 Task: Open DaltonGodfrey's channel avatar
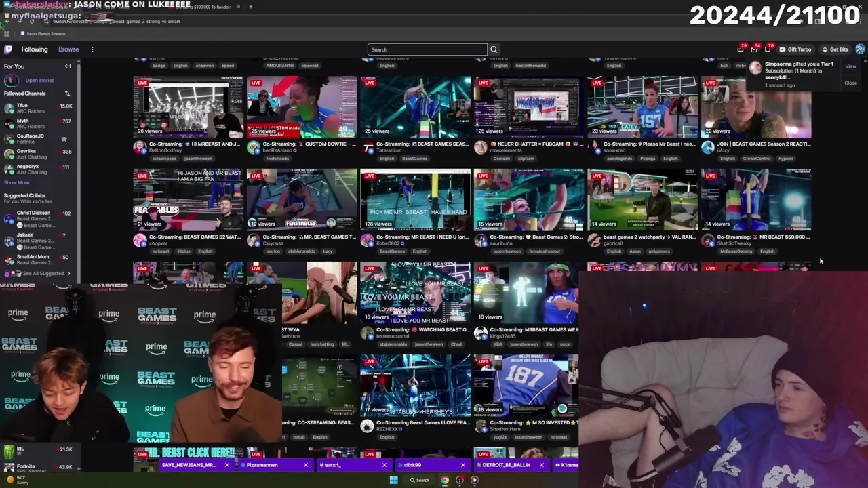point(140,147)
